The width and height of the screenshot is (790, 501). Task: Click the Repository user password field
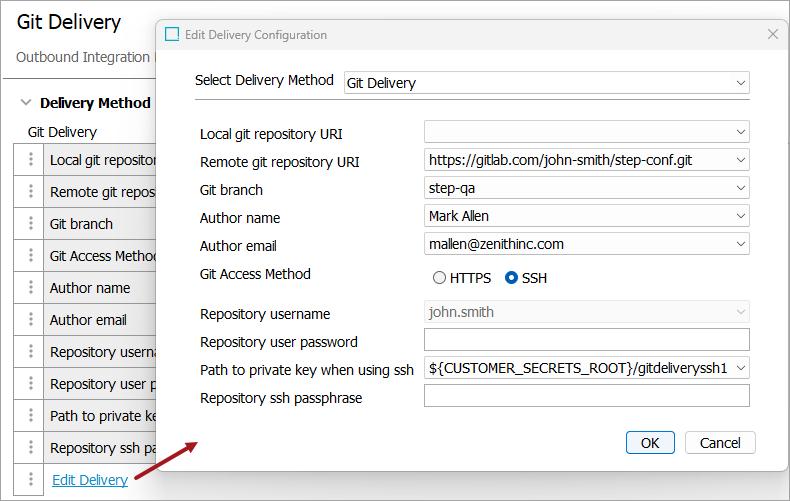tap(586, 341)
